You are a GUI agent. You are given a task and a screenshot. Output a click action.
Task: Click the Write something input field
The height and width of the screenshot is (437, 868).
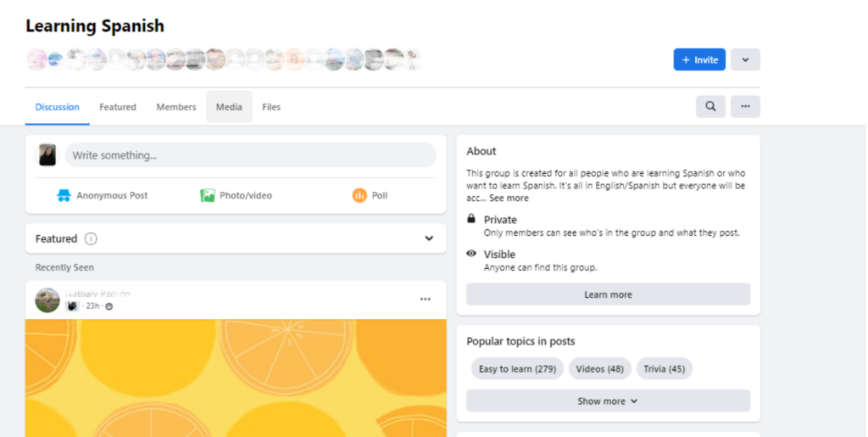click(250, 155)
